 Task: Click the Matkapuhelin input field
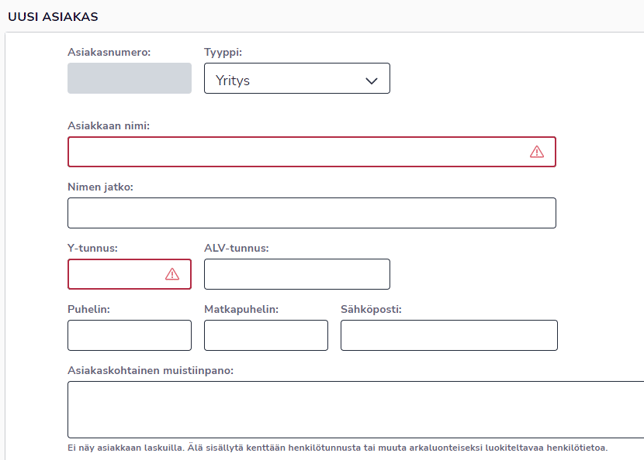[265, 335]
